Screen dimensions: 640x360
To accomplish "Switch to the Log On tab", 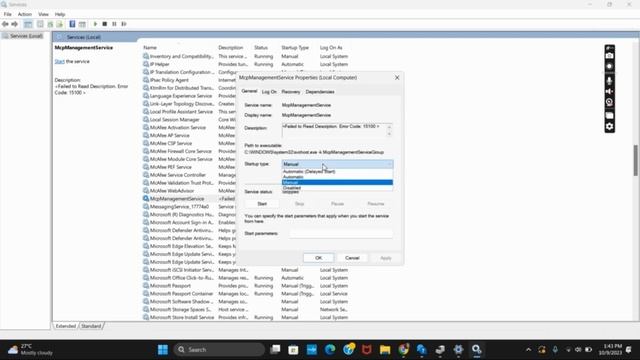I will tap(269, 92).
